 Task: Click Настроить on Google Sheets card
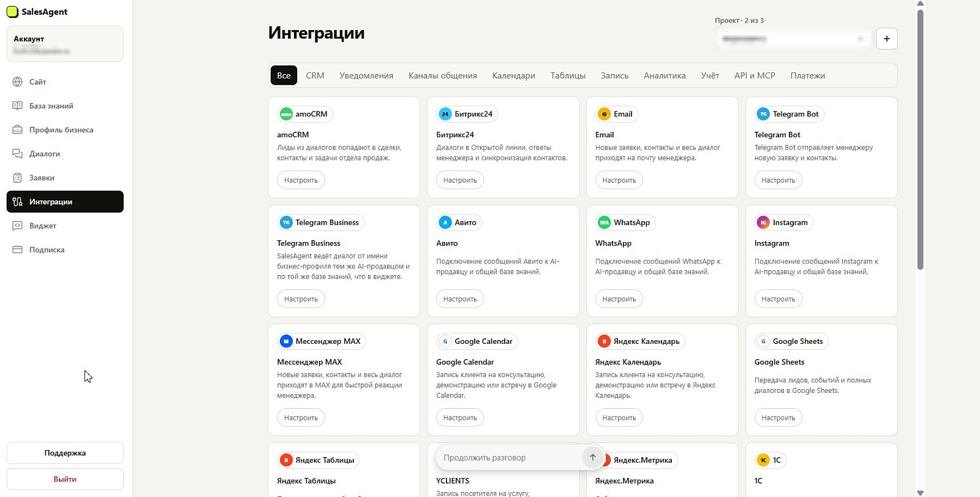point(778,418)
